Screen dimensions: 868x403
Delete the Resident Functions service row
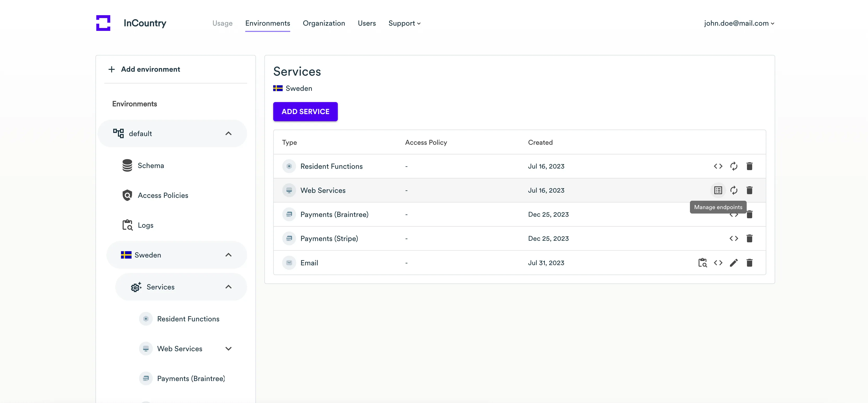(749, 166)
